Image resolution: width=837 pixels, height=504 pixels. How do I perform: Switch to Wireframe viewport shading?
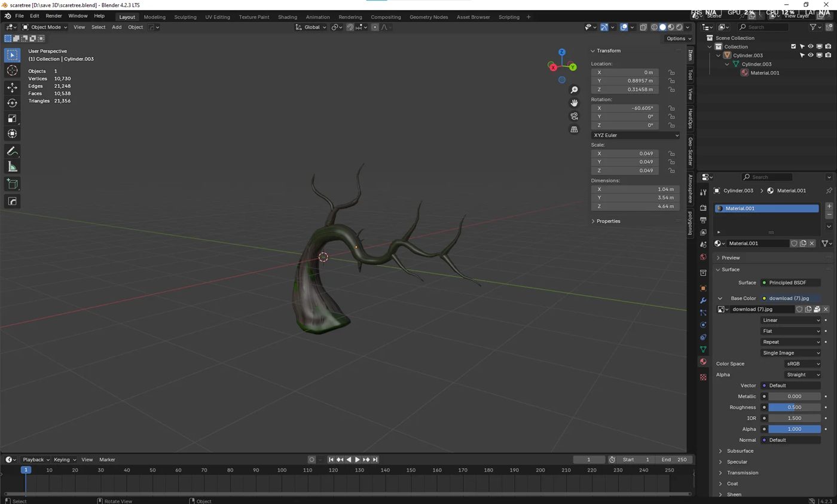(654, 27)
